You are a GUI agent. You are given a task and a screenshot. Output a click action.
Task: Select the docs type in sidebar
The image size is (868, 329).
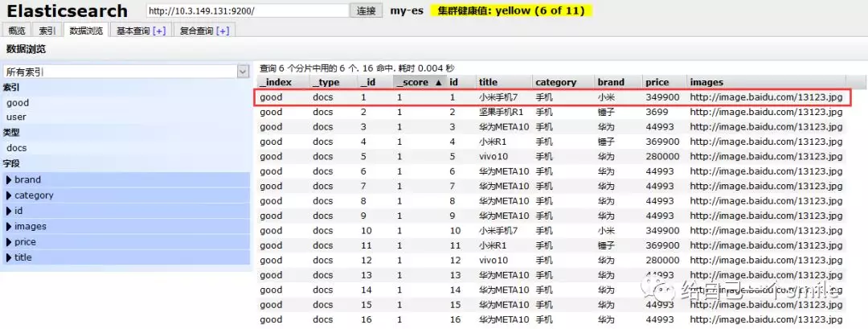click(17, 148)
